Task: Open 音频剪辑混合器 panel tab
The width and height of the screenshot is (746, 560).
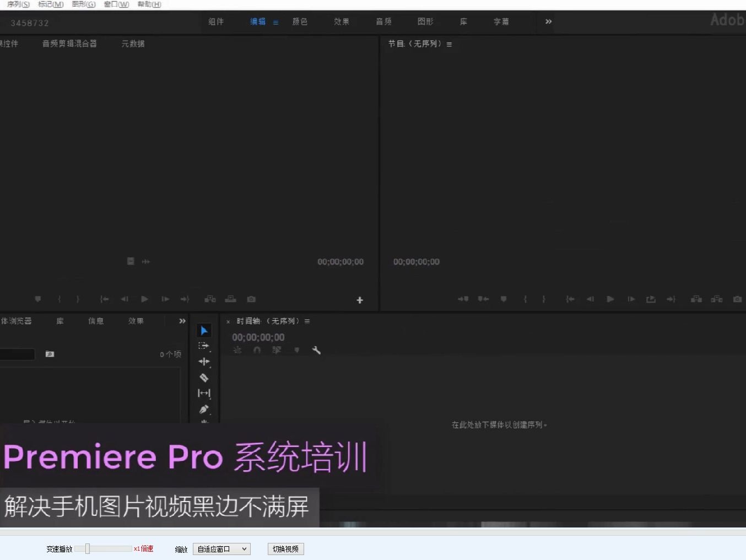Action: [x=69, y=44]
